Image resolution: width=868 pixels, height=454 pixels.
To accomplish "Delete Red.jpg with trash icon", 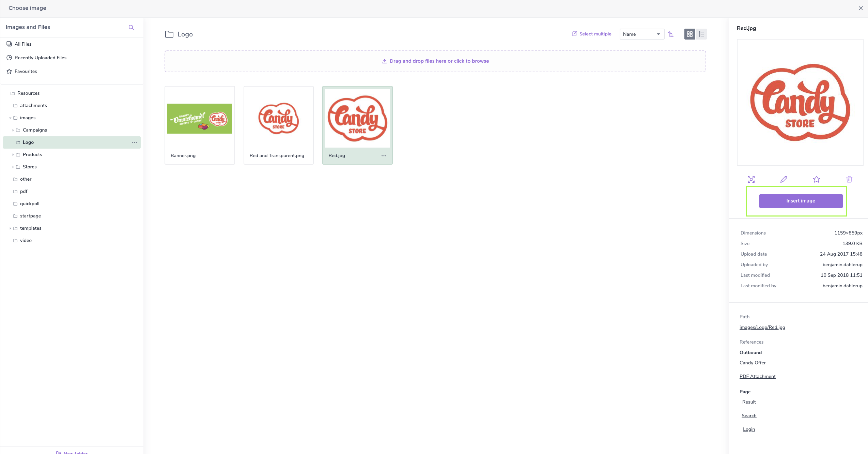I will pos(849,179).
